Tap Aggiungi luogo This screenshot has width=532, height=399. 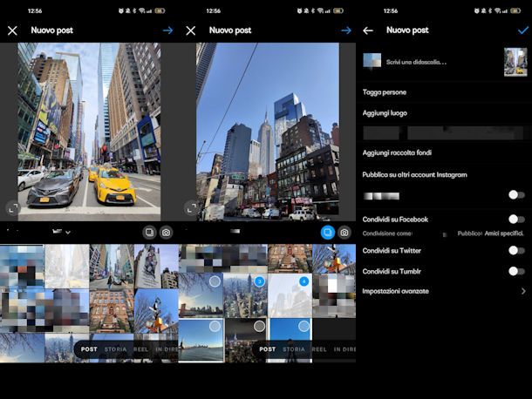pos(385,113)
